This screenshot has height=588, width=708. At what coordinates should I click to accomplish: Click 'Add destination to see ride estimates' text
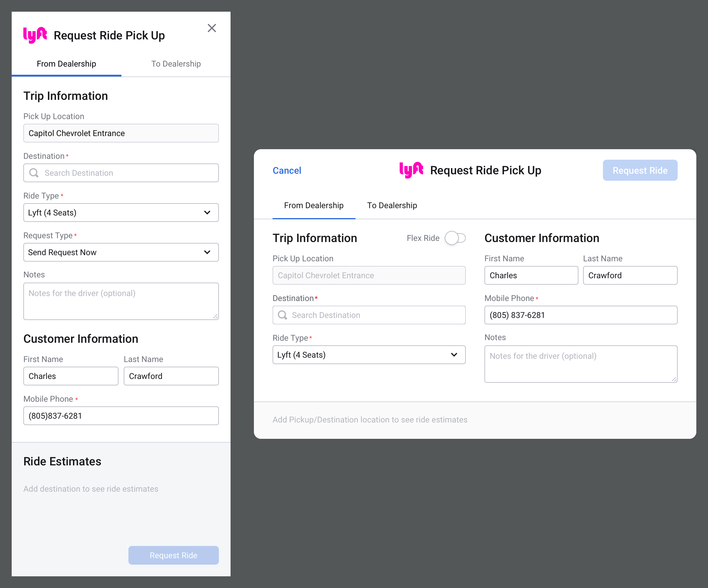(x=91, y=489)
